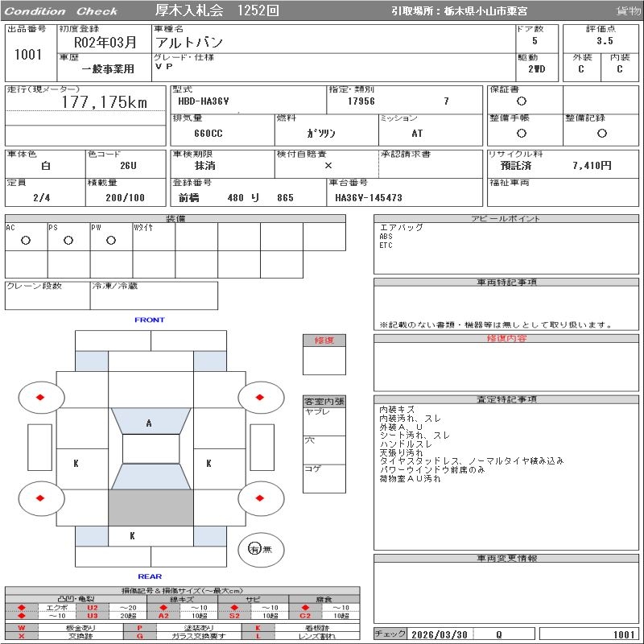The image size is (644, 644).
Task: Click the K mark on the rear bumper
Action: [x=132, y=535]
